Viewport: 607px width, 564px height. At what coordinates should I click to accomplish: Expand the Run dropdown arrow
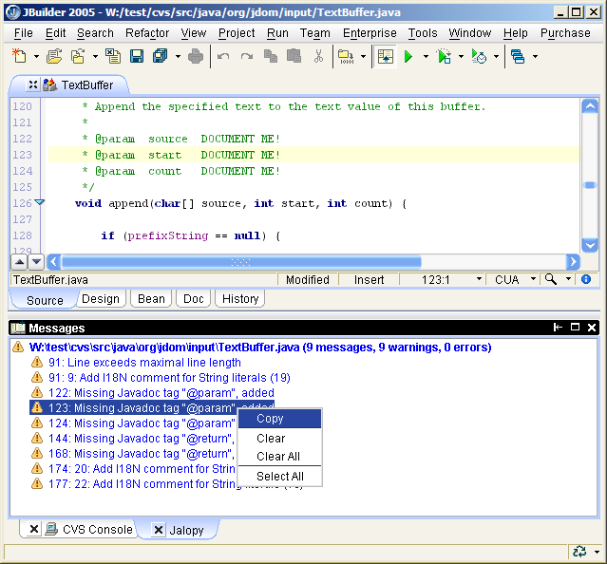tap(425, 57)
